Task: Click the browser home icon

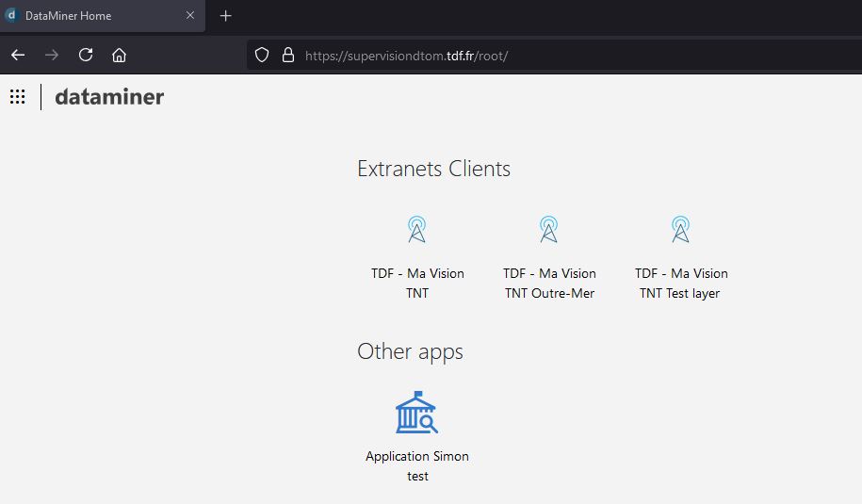Action: tap(120, 55)
